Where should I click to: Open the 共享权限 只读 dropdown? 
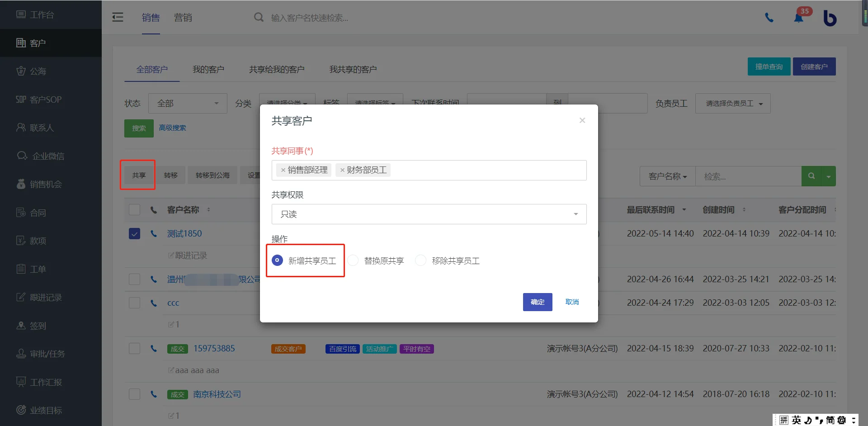pos(429,214)
